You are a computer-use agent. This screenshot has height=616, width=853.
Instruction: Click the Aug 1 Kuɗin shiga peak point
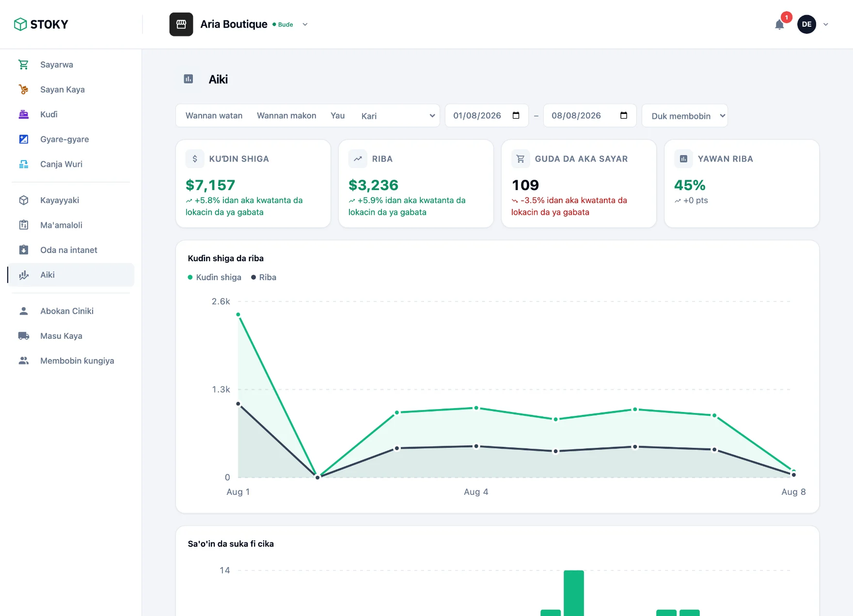[238, 315]
